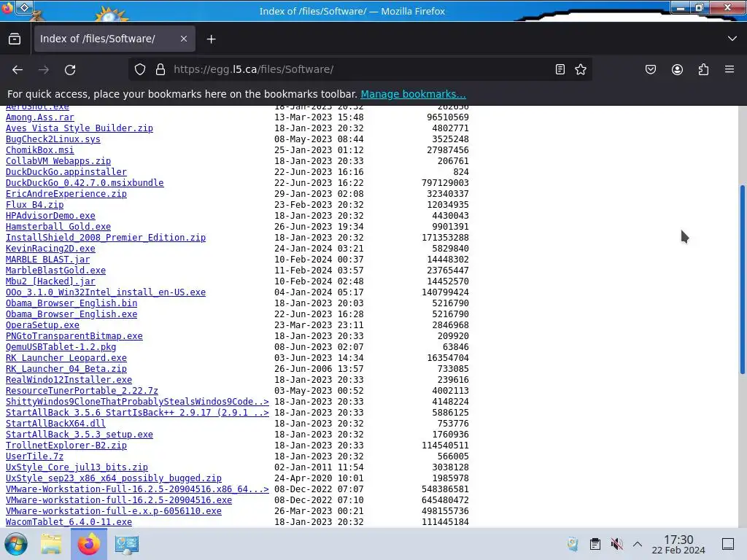
Task: Open the clock showing 17:30
Action: tap(678, 544)
